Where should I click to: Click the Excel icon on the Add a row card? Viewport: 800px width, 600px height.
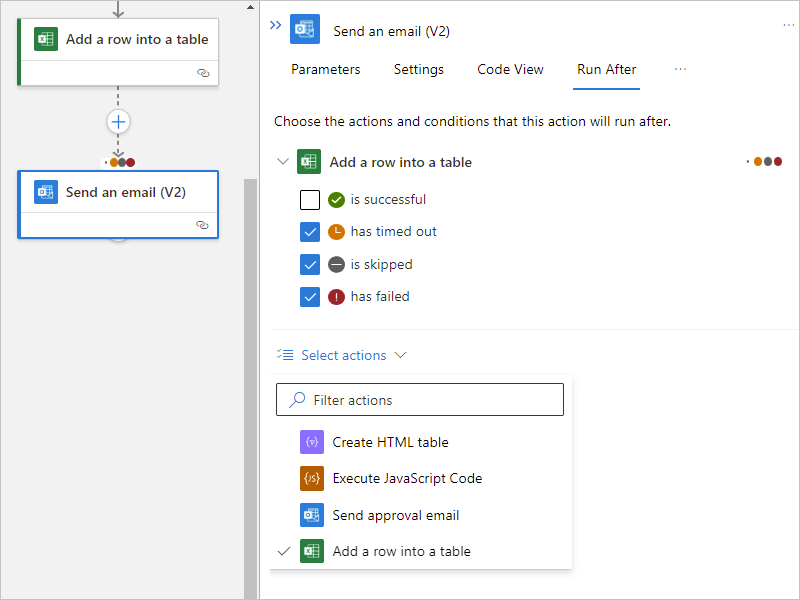click(46, 40)
